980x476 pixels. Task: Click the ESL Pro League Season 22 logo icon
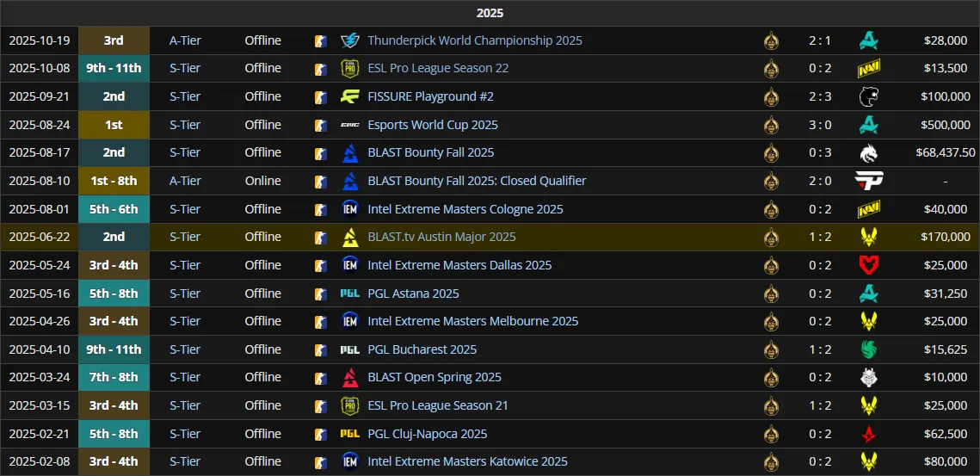350,68
